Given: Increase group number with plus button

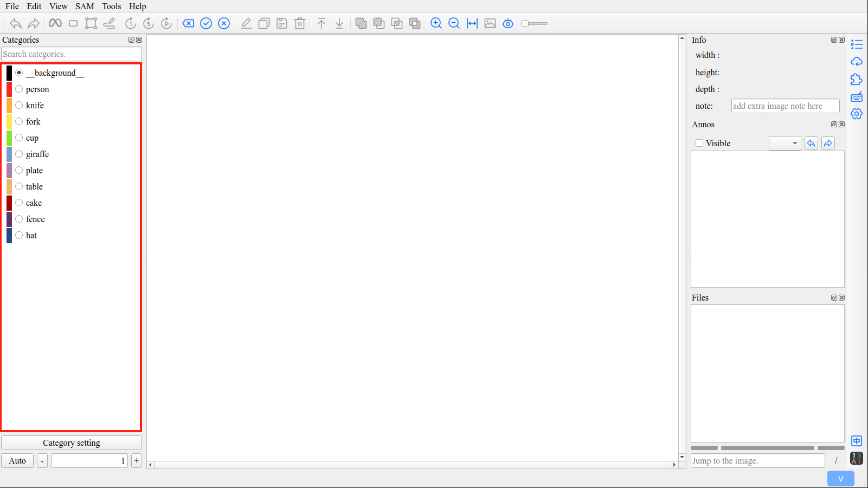Looking at the screenshot, I should click(x=137, y=460).
